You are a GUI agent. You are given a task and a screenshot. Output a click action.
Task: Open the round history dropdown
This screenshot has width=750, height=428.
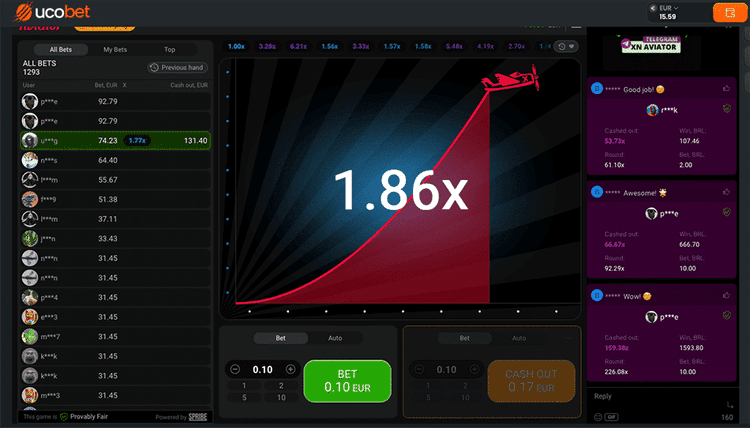(566, 46)
